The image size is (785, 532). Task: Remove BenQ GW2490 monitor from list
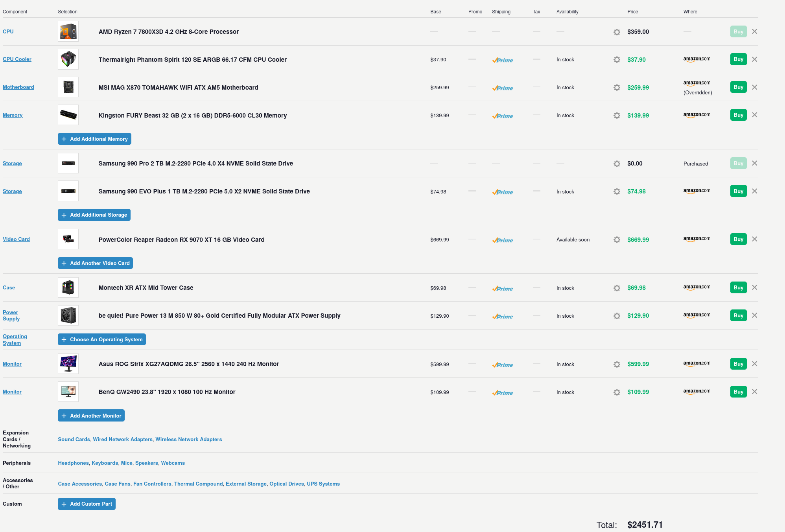point(754,392)
